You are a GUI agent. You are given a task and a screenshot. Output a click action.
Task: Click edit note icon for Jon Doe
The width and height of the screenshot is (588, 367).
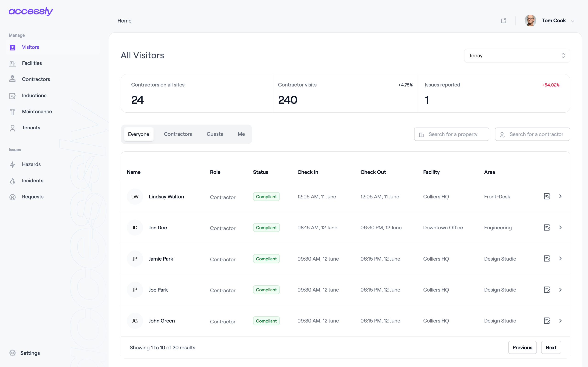[x=547, y=228]
